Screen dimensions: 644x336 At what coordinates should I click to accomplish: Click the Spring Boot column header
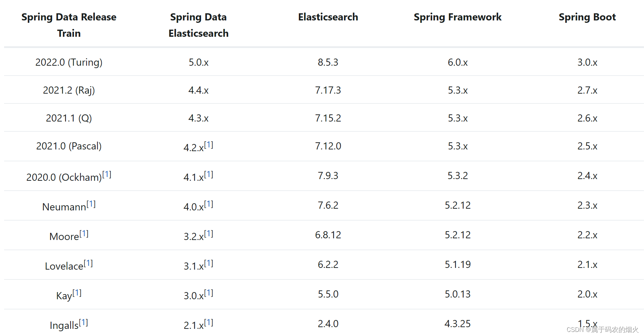[587, 17]
